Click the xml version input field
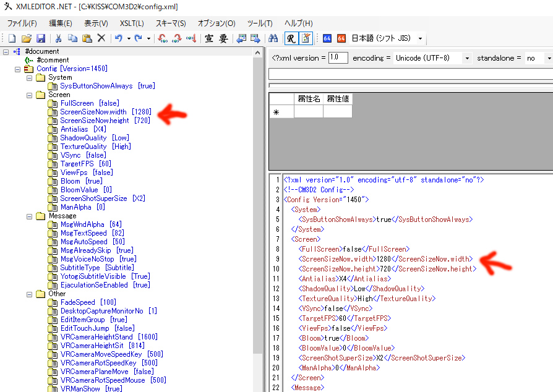The image size is (553, 392). (x=338, y=58)
